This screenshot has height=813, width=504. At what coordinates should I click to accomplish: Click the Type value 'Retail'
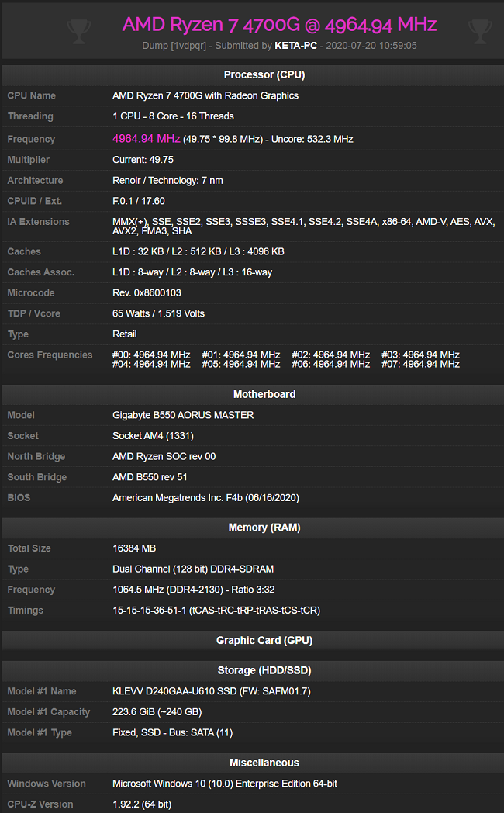pos(124,334)
